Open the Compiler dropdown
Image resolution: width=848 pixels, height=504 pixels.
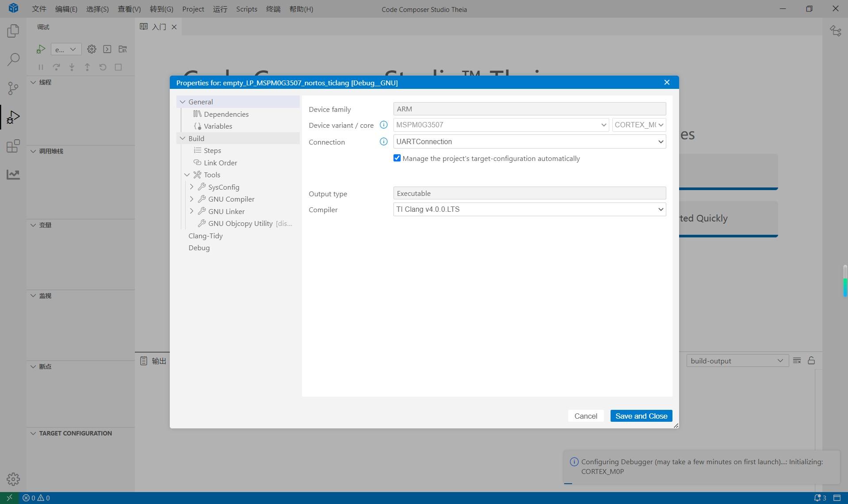(529, 210)
